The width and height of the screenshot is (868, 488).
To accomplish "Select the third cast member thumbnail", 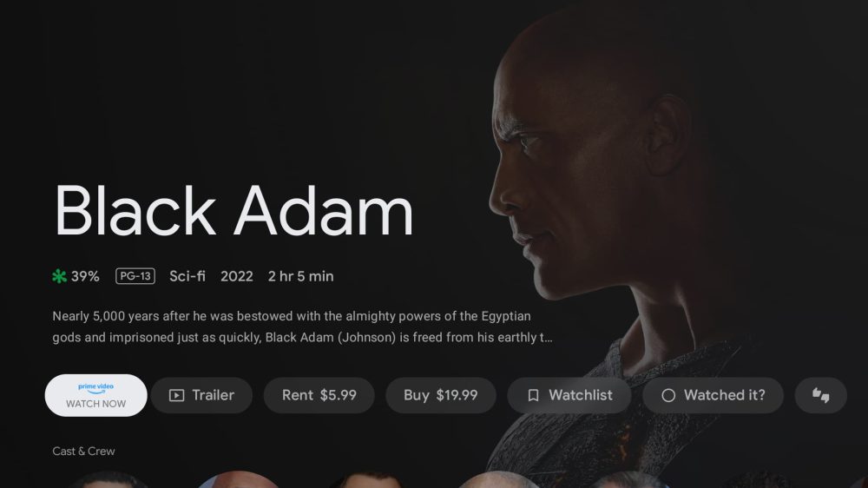I will [368, 479].
